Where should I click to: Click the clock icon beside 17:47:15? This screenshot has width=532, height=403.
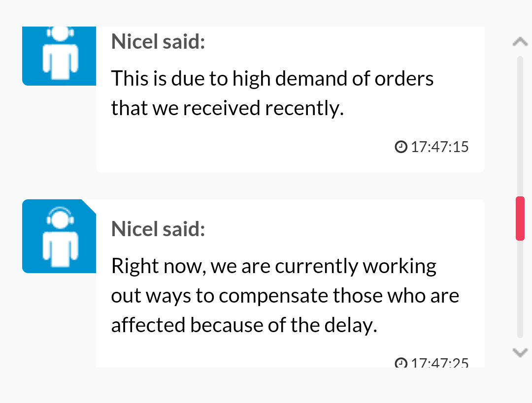pyautogui.click(x=400, y=147)
